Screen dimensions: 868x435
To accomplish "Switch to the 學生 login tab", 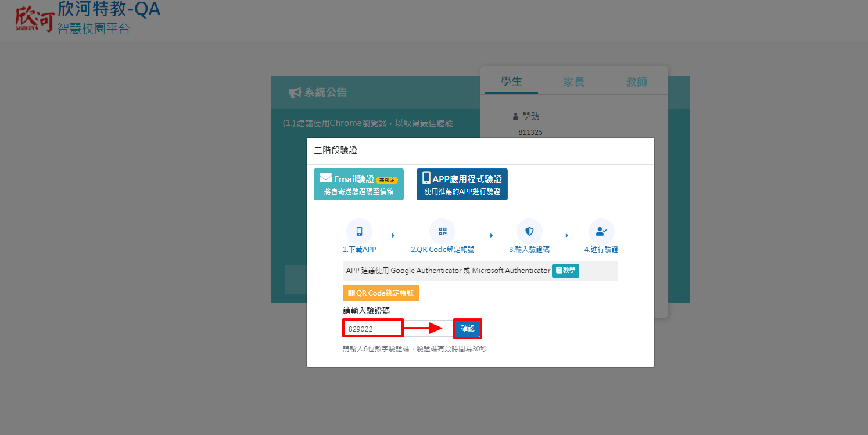I will coord(511,82).
